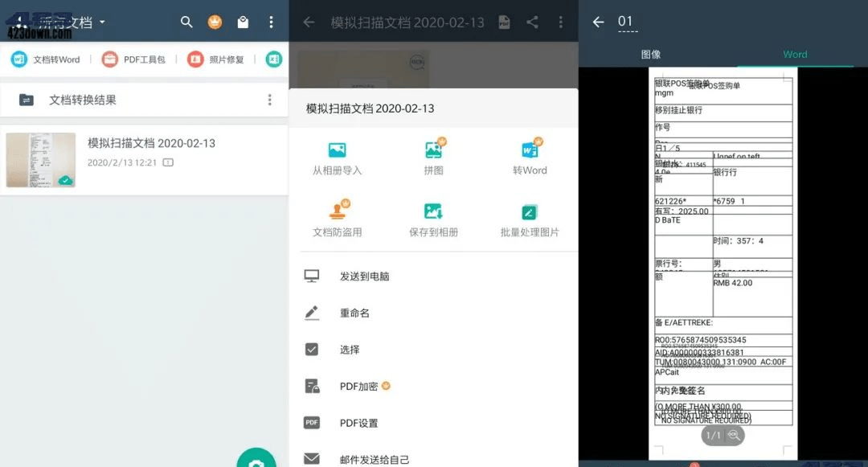Choose 保存到相册 option

click(433, 219)
